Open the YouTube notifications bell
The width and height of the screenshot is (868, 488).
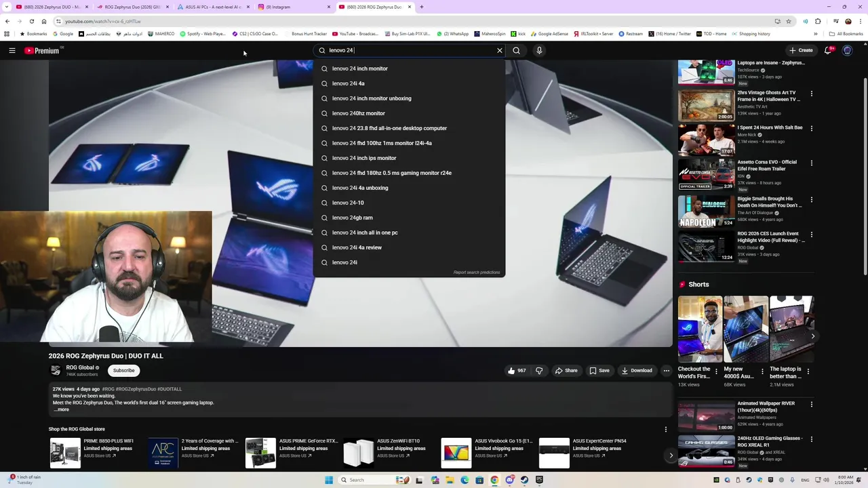828,50
